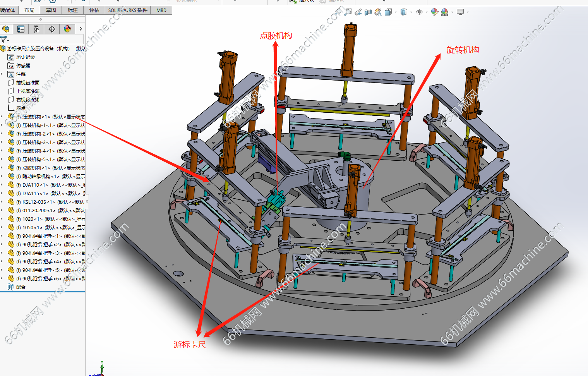Image resolution: width=588 pixels, height=376 pixels.
Task: Open the DimXpertManager crosshair tab icon
Action: click(52, 29)
